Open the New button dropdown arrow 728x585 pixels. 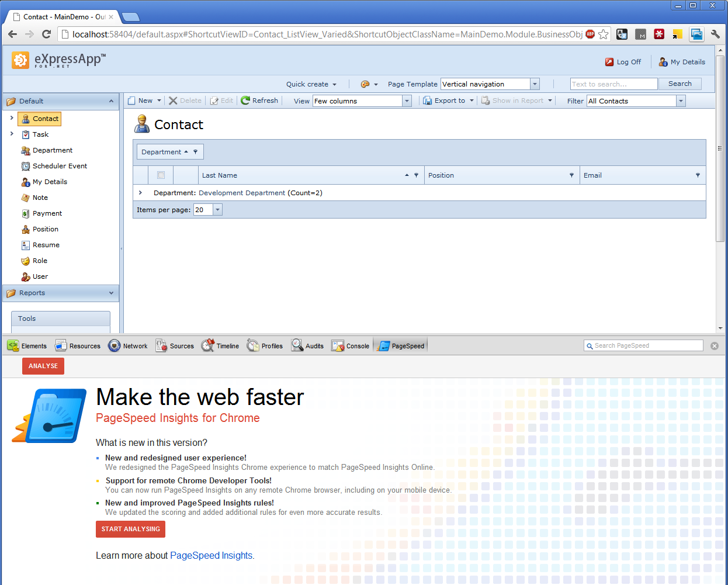[159, 101]
